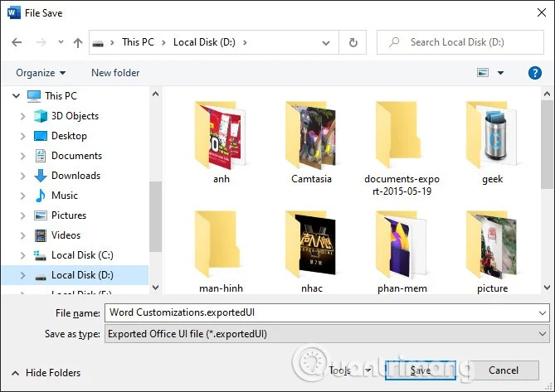Screen dimensions: 555x392
Task: Click the navigation pane scrollbar thumb
Action: (x=155, y=216)
